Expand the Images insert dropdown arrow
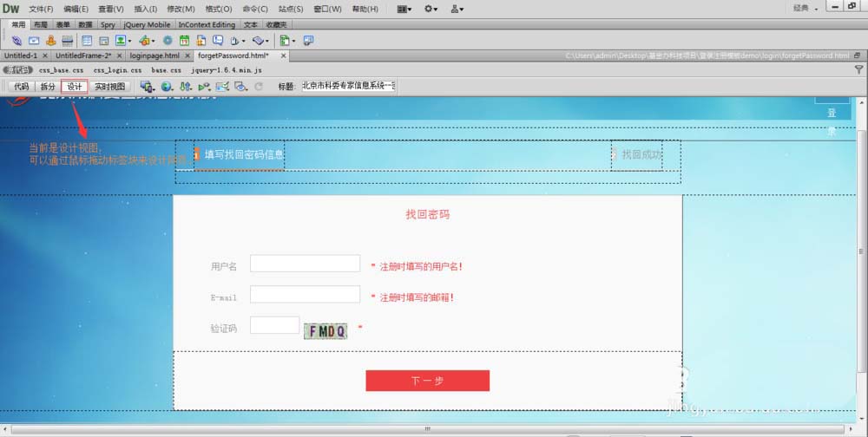 coord(129,41)
